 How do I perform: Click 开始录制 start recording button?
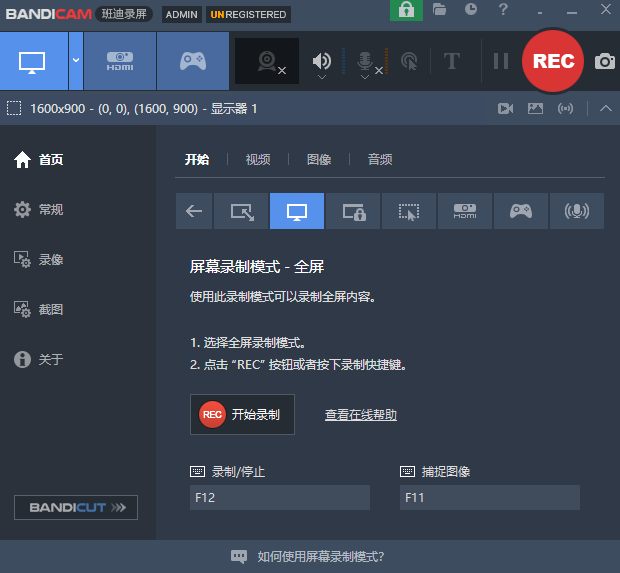pos(242,414)
